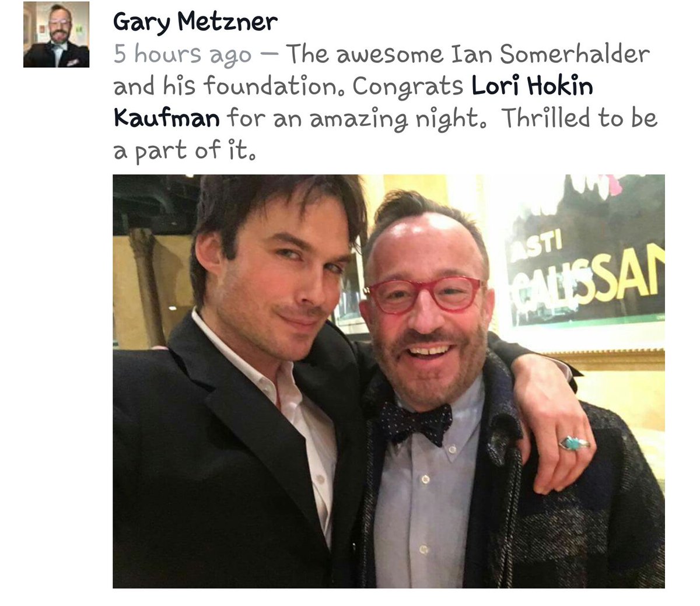Click the 'Thrilled to be' sentence text
This screenshot has height=606, width=700.
(579, 118)
